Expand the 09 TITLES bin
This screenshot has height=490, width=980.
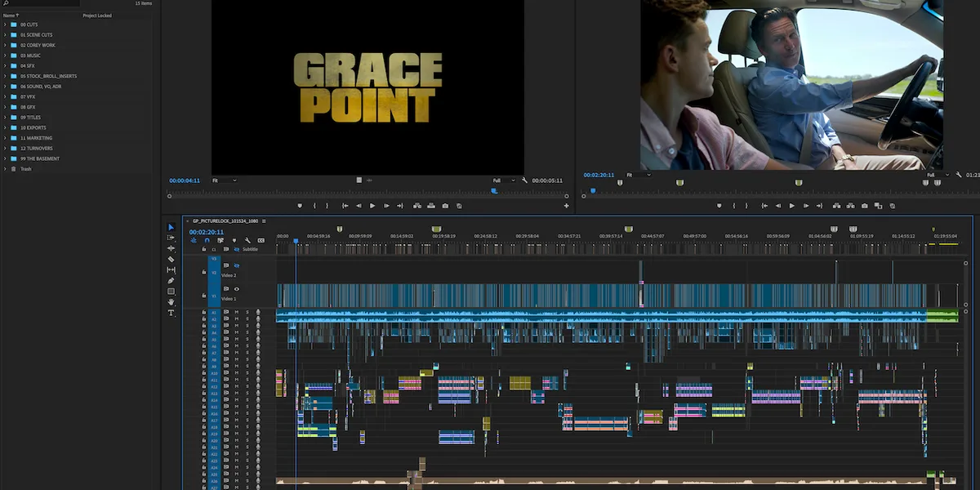(4, 118)
